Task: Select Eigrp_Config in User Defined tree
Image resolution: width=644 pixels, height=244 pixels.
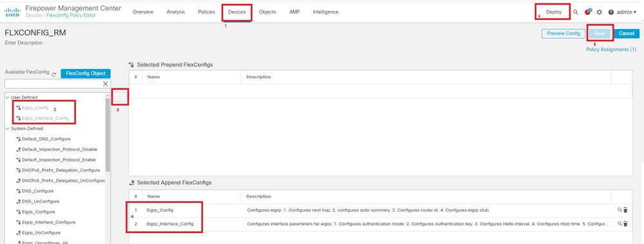Action: [x=35, y=108]
